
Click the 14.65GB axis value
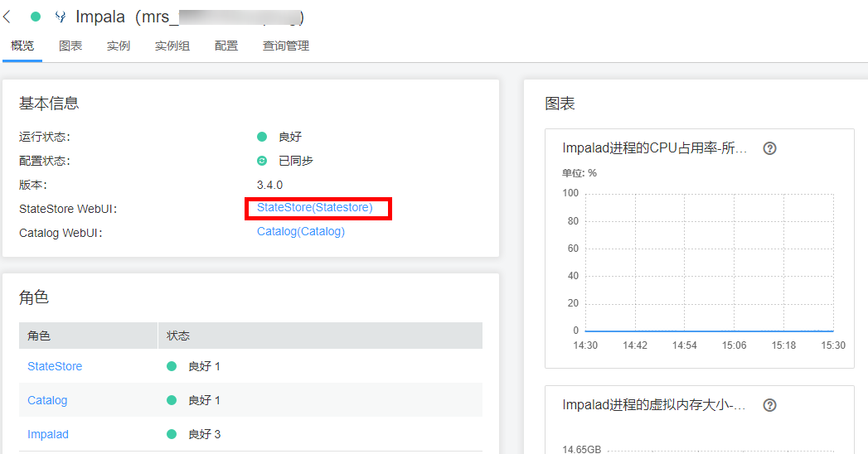582,450
